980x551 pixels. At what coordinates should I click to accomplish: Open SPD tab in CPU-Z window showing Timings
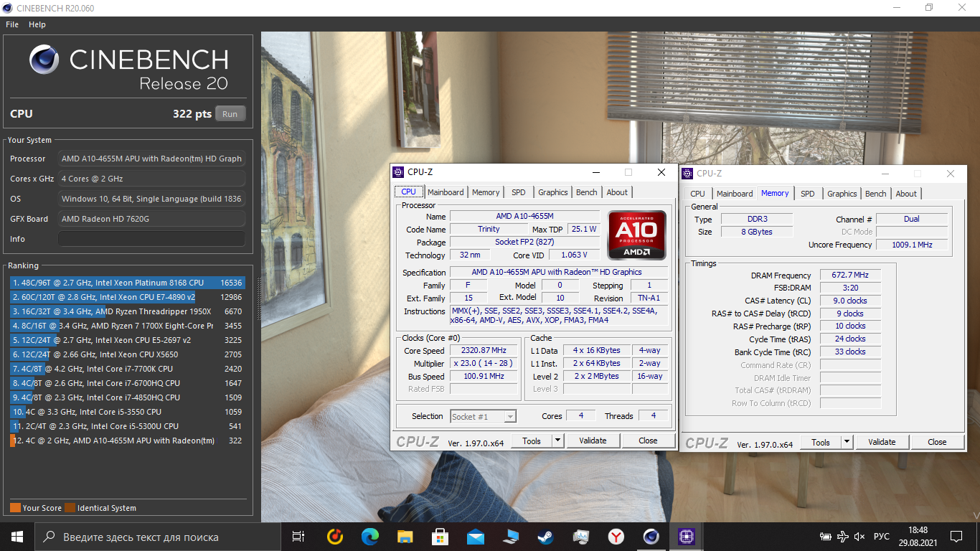[x=808, y=194]
